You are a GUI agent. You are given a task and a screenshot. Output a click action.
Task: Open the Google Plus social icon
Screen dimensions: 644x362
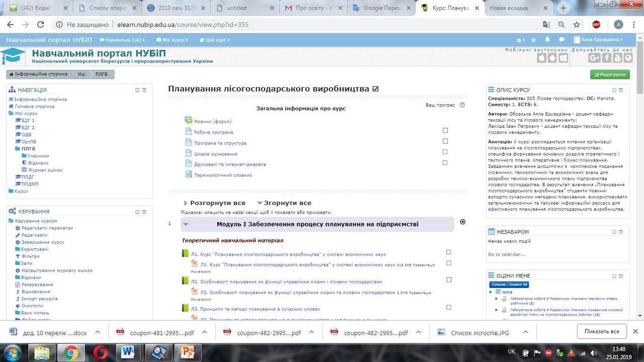pos(595,58)
